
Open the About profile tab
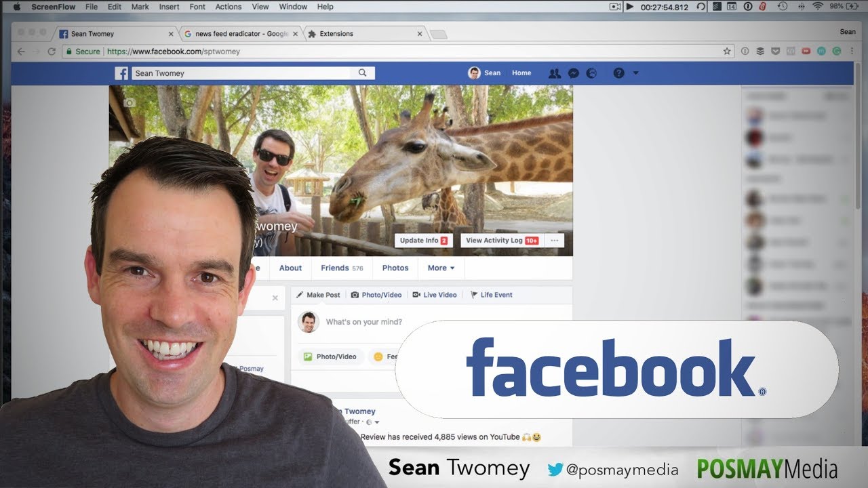click(290, 268)
